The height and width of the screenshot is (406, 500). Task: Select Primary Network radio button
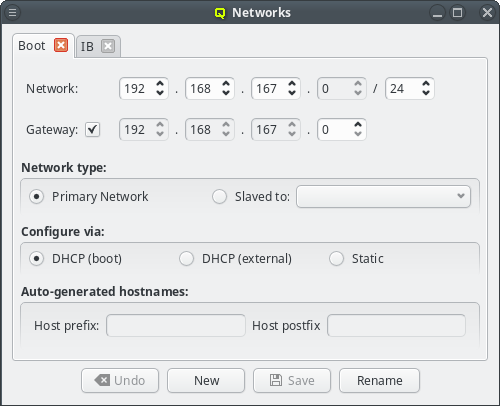(x=36, y=197)
